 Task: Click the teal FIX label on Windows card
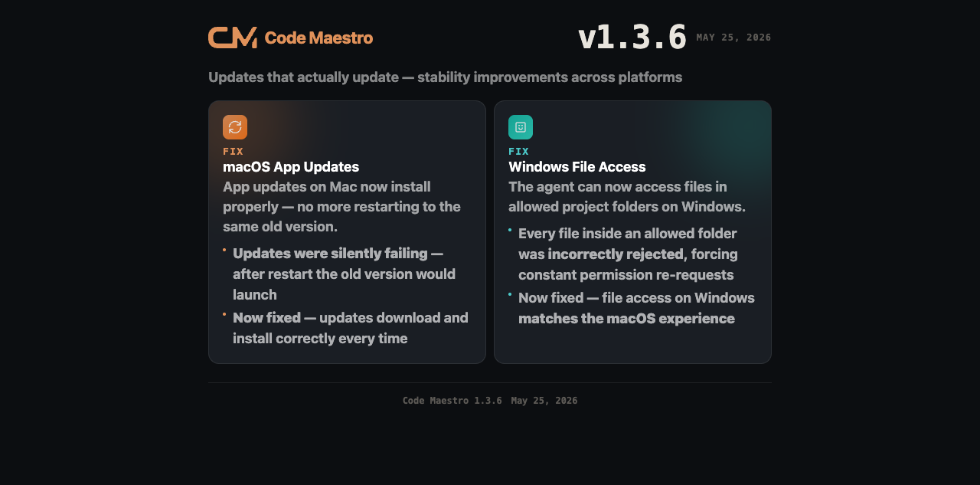coord(518,152)
